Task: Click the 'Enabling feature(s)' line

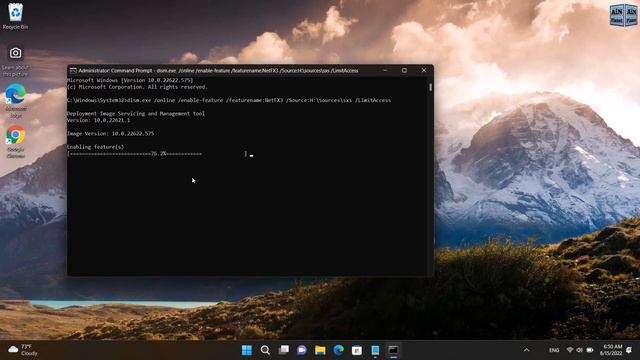Action: pyautogui.click(x=96, y=147)
